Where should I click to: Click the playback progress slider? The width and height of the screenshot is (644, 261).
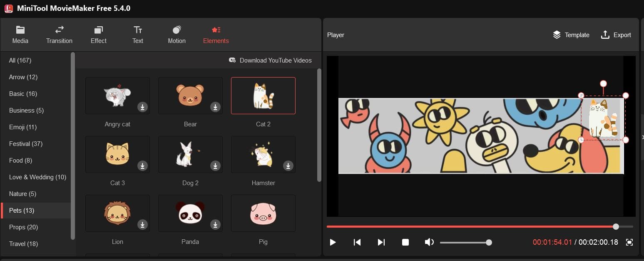pyautogui.click(x=480, y=227)
